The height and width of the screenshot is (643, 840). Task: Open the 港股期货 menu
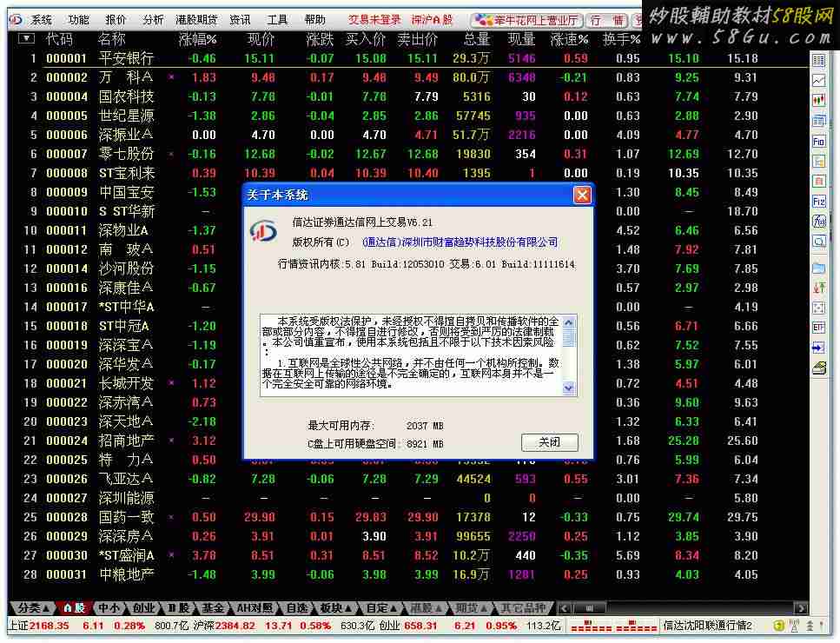click(x=196, y=20)
